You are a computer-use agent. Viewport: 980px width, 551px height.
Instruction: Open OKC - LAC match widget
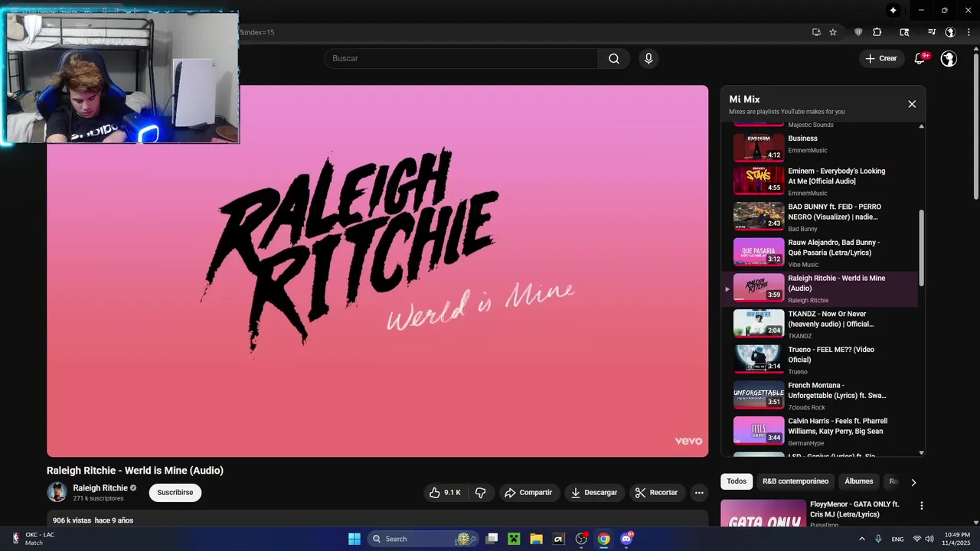[x=34, y=539]
